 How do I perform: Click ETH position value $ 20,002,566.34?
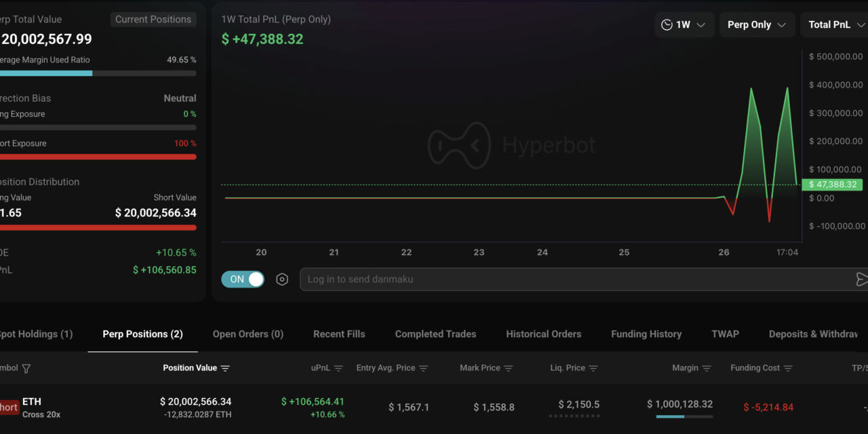[x=195, y=401]
